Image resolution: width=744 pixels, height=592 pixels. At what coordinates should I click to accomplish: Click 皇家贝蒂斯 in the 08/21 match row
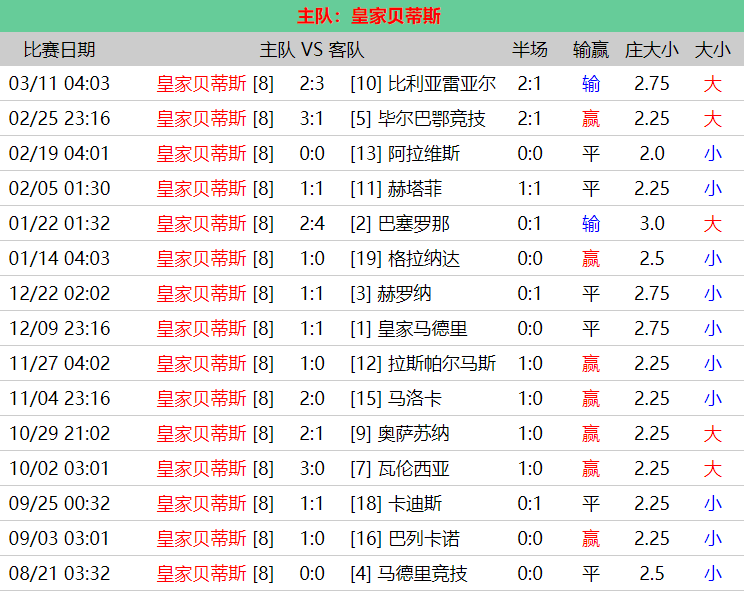[x=201, y=574]
